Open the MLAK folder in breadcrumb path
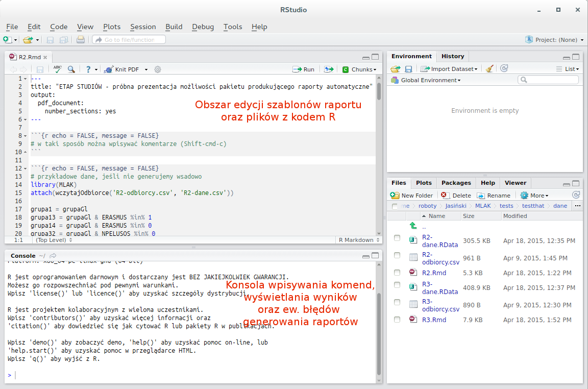This screenshot has width=588, height=389. pos(483,206)
